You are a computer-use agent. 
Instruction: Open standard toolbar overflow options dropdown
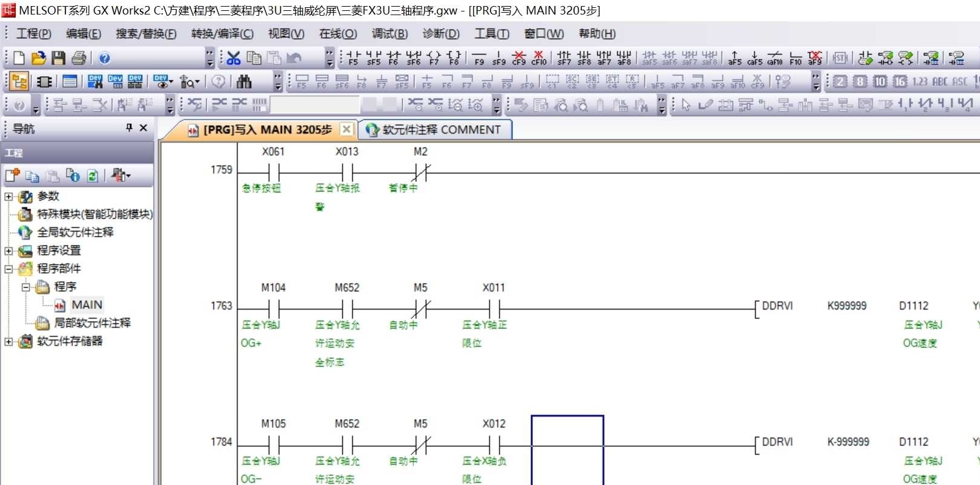(x=209, y=58)
